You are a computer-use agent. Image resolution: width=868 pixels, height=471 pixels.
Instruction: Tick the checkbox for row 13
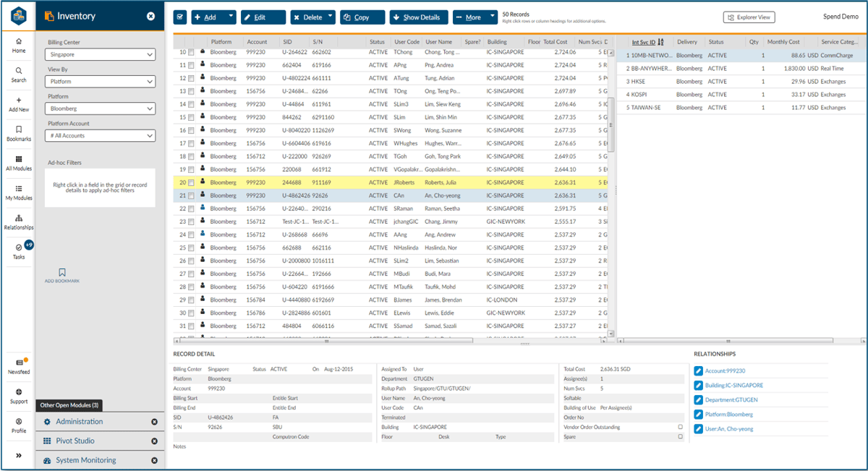(x=191, y=91)
